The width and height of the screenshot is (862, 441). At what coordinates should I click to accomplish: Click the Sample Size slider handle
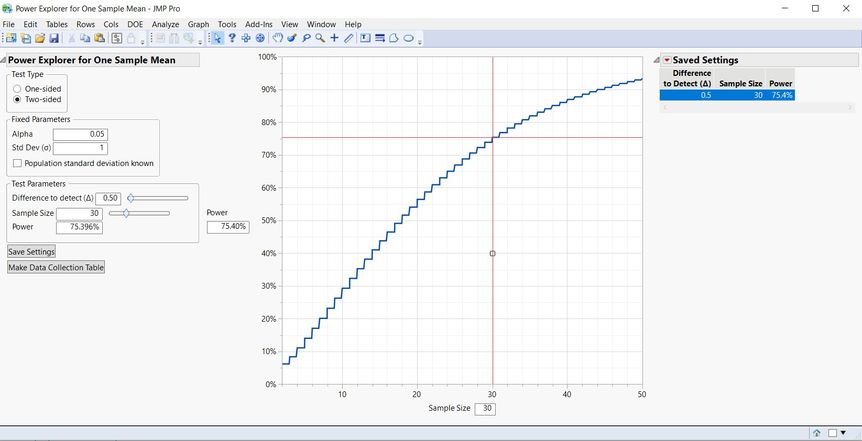point(126,213)
